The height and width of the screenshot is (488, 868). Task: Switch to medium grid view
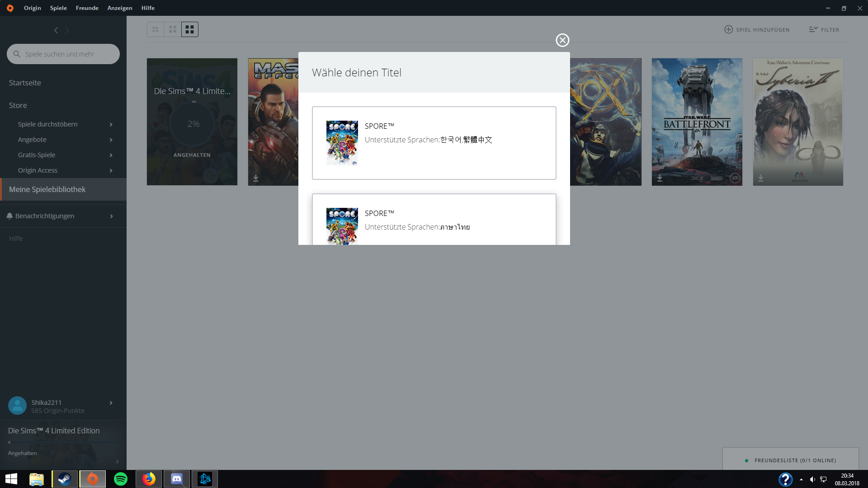coord(172,29)
